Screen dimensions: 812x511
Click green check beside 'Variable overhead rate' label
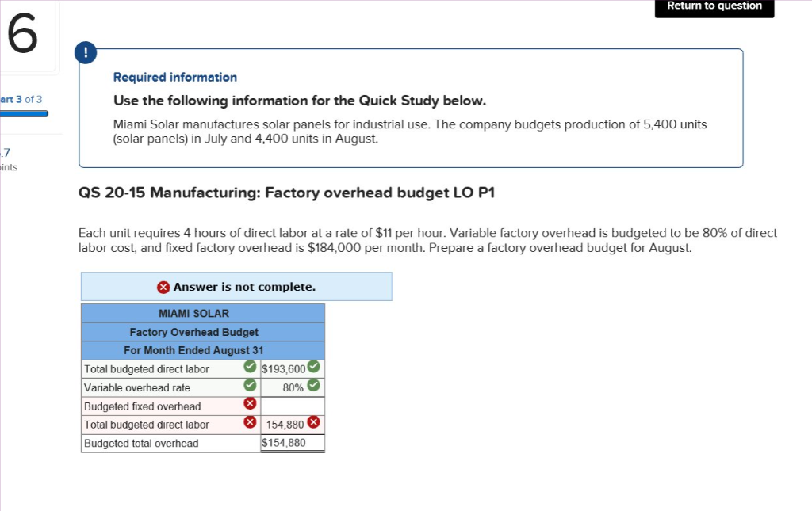click(x=250, y=385)
